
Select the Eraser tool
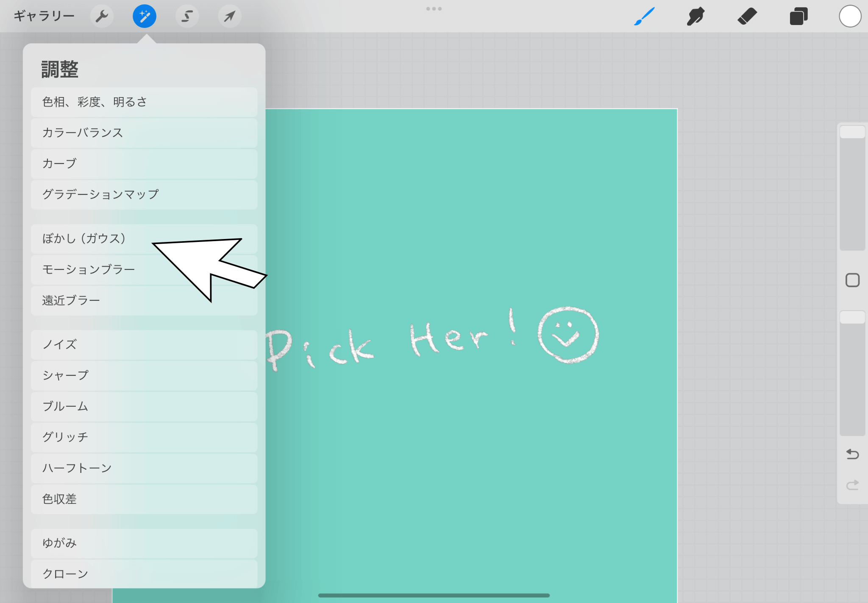(x=747, y=17)
